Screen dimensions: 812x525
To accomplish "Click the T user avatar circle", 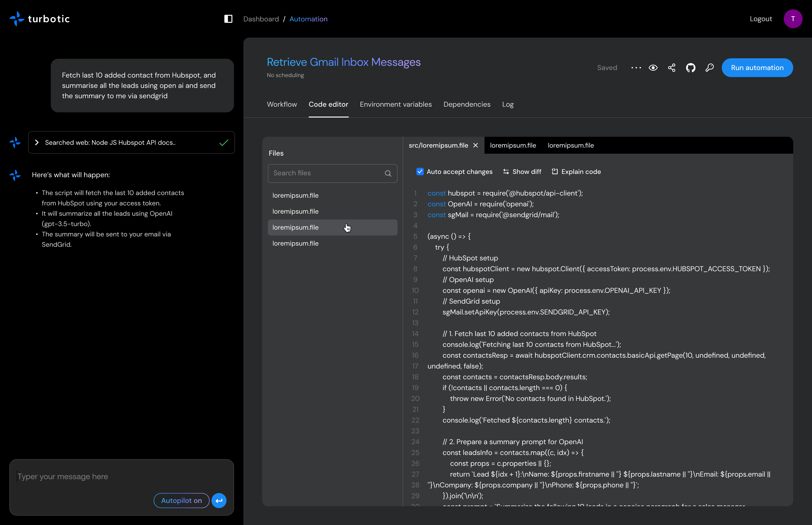I will point(793,19).
